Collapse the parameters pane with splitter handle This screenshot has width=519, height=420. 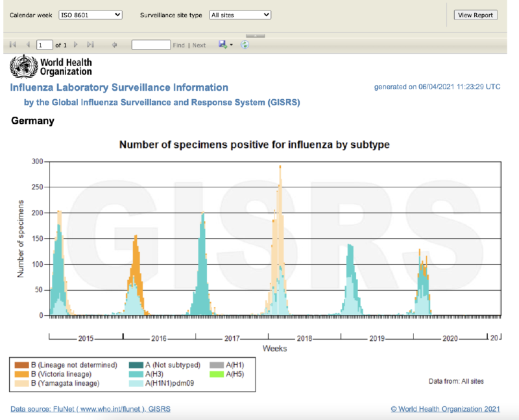click(255, 36)
